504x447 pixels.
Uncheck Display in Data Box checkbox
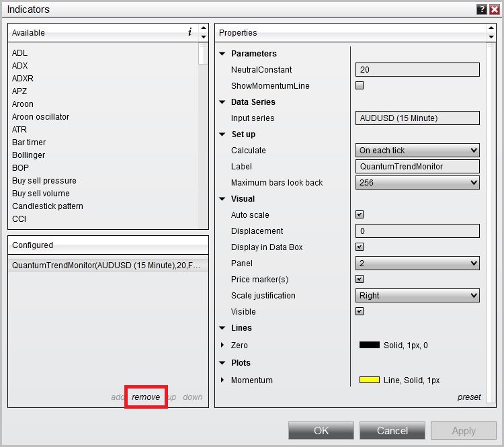(360, 247)
